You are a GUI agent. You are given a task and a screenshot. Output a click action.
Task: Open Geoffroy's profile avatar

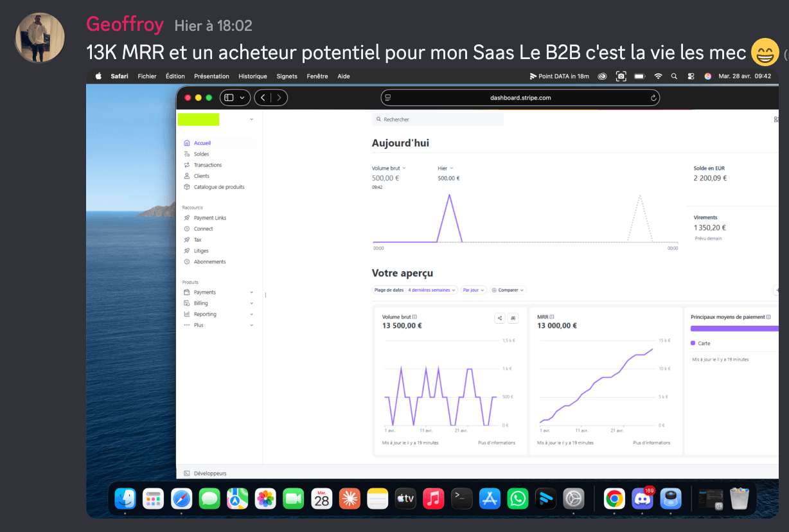pyautogui.click(x=40, y=38)
